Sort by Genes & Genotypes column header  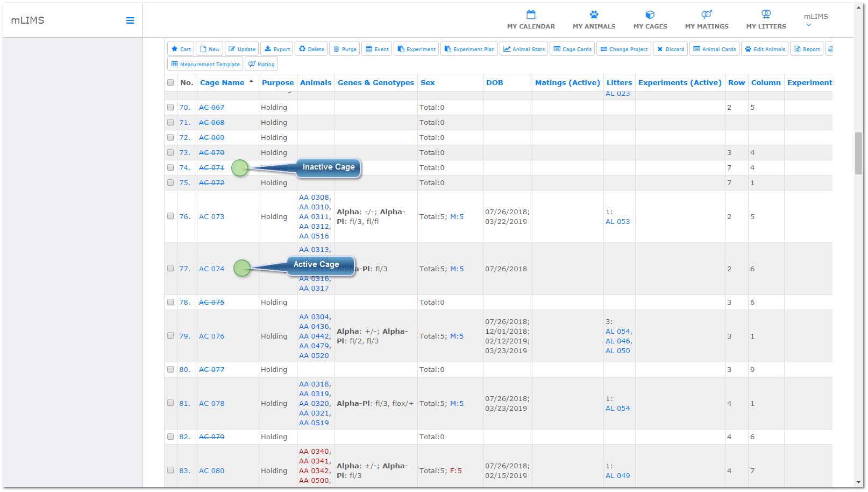(376, 82)
